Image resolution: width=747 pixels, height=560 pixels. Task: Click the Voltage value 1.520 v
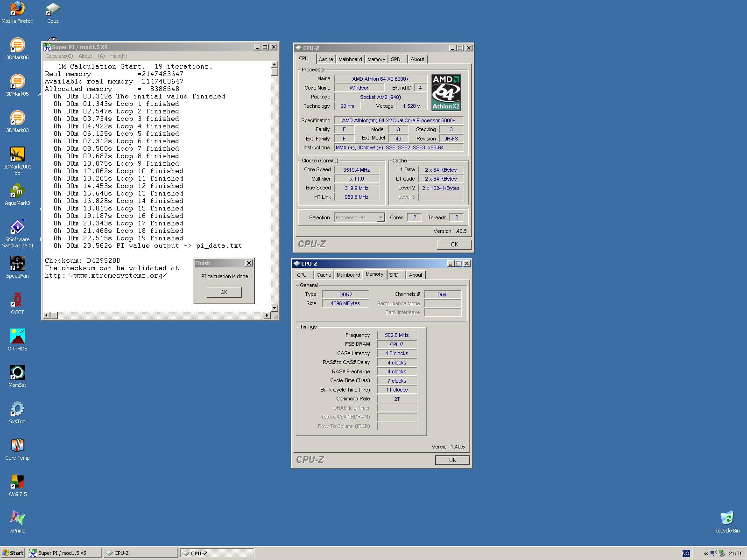411,106
